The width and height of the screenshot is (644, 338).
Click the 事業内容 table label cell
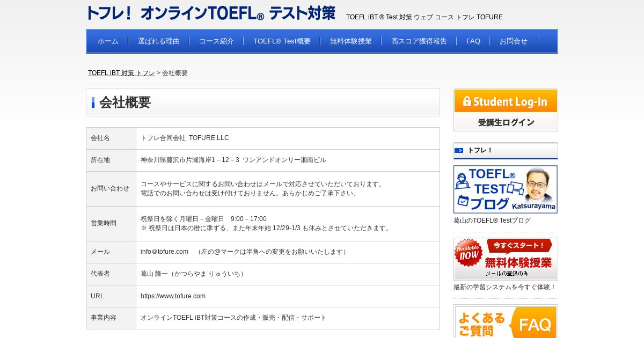click(x=111, y=318)
